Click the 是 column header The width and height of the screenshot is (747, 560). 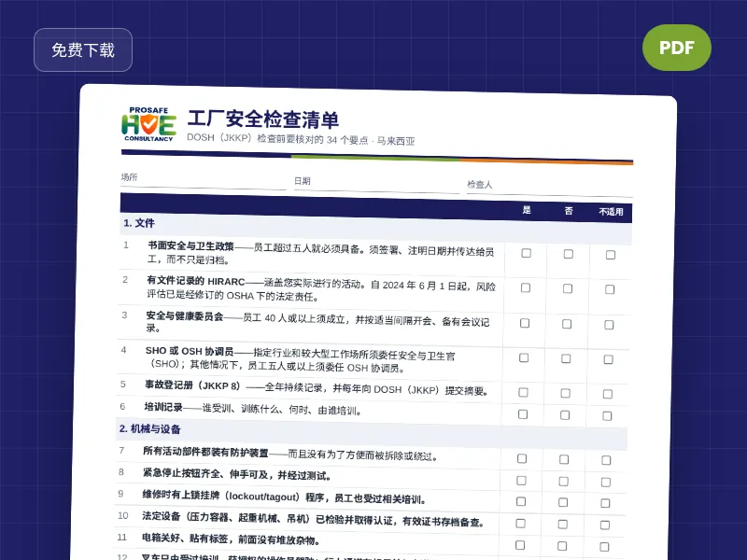point(527,210)
